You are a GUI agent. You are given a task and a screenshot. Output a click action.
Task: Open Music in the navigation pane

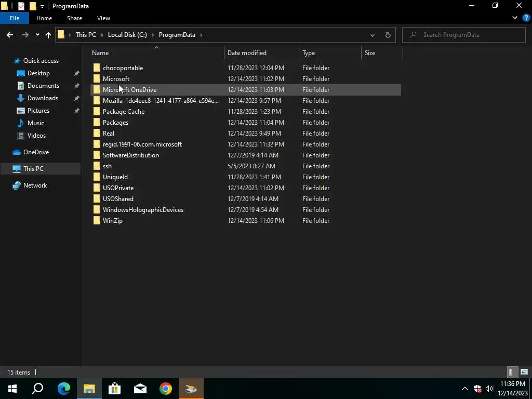(x=36, y=123)
